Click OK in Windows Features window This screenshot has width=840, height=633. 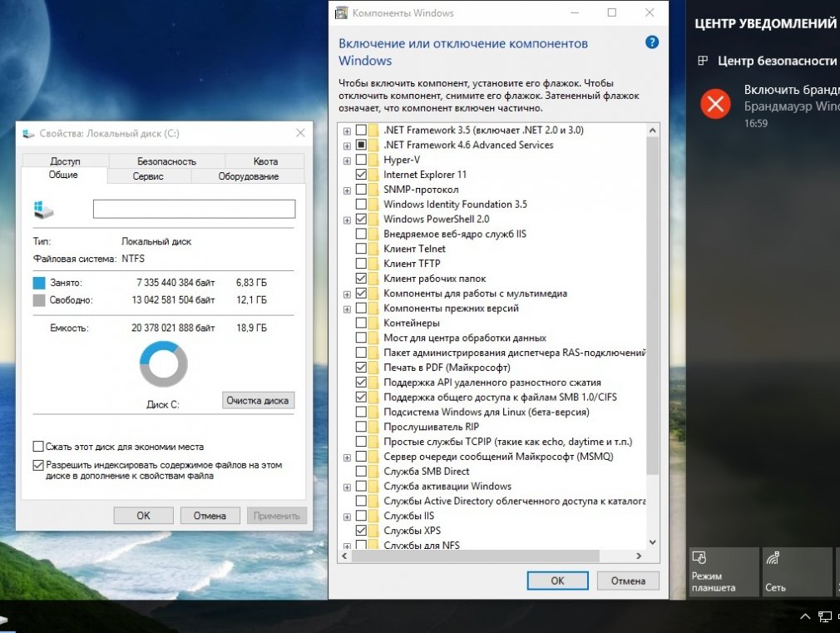click(x=557, y=581)
